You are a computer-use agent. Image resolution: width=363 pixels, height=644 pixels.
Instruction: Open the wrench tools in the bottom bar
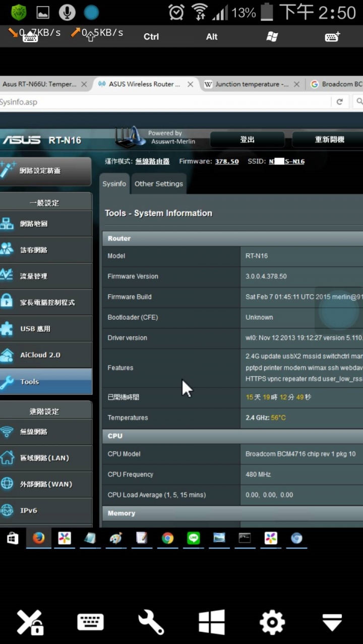(x=151, y=622)
